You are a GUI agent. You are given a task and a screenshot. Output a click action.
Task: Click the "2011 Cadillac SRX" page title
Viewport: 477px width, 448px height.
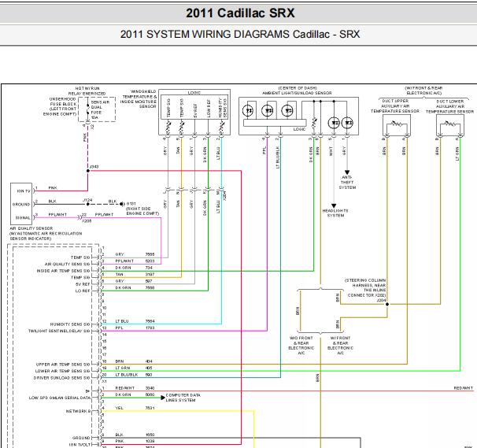[x=240, y=13]
